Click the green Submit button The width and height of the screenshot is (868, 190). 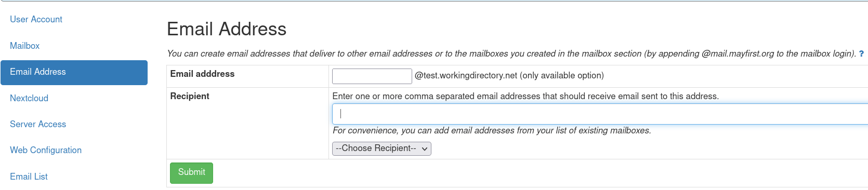[191, 172]
